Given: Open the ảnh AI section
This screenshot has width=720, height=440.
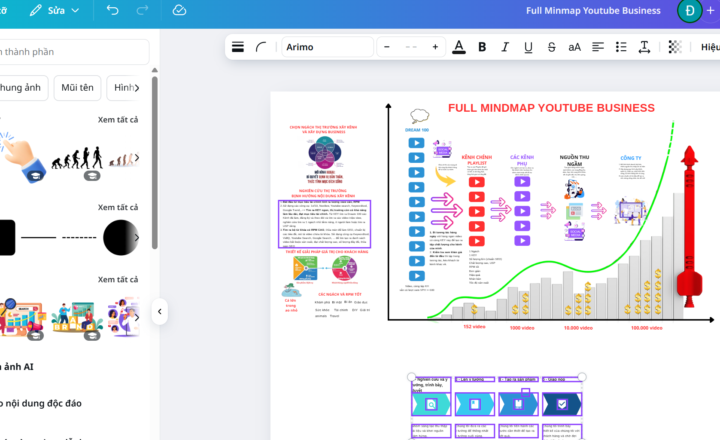Looking at the screenshot, I should pyautogui.click(x=17, y=367).
